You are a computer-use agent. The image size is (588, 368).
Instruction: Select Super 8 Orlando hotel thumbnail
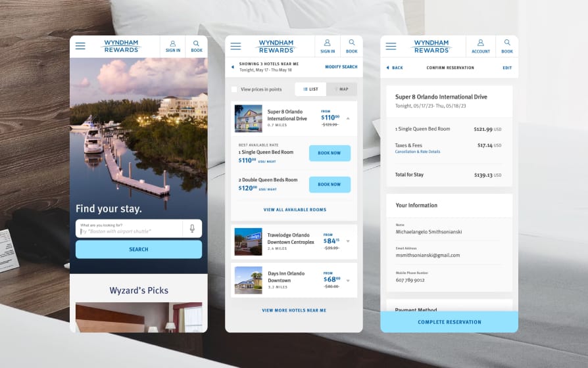pyautogui.click(x=248, y=118)
